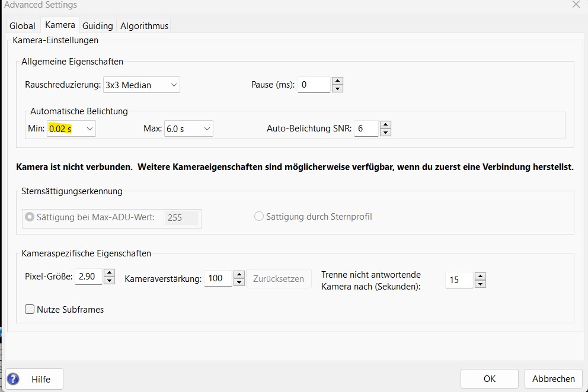Click the Sternsättigungserkennung group label

pyautogui.click(x=72, y=191)
